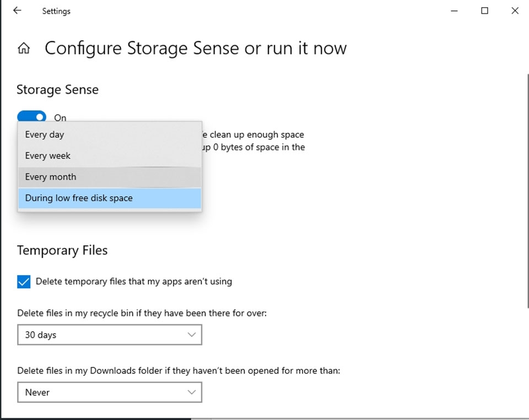
Task: Go to Settings home via house icon
Action: tap(24, 49)
